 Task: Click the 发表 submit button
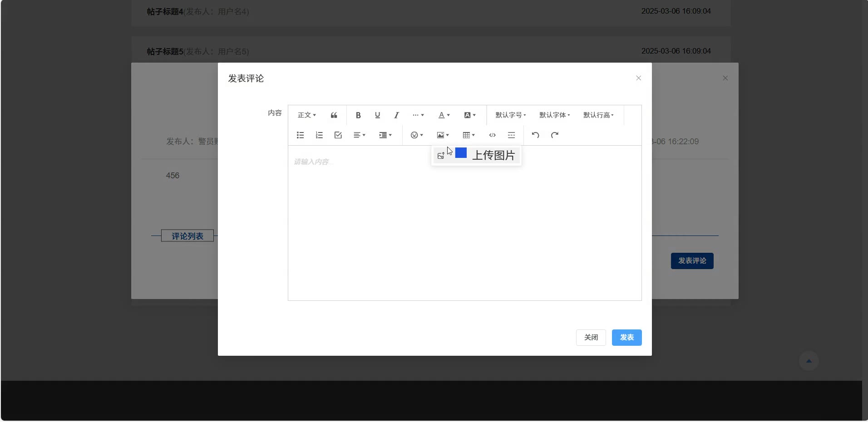point(626,338)
